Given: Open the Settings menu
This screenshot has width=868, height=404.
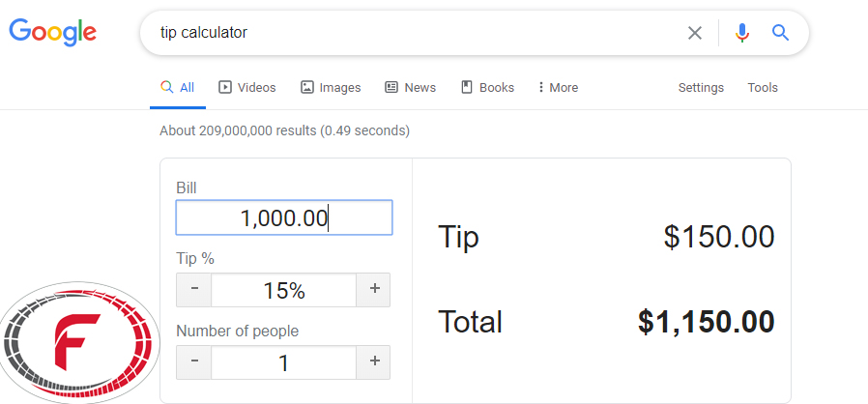Looking at the screenshot, I should [701, 87].
